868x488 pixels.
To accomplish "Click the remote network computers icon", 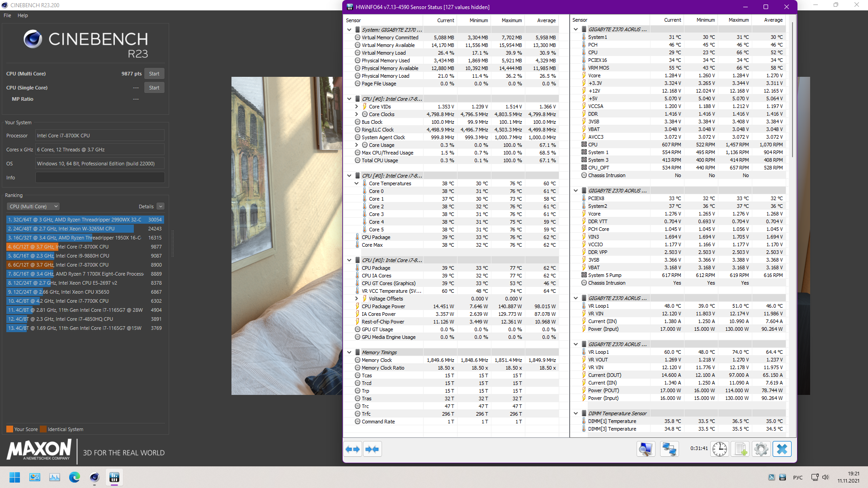I will point(669,449).
